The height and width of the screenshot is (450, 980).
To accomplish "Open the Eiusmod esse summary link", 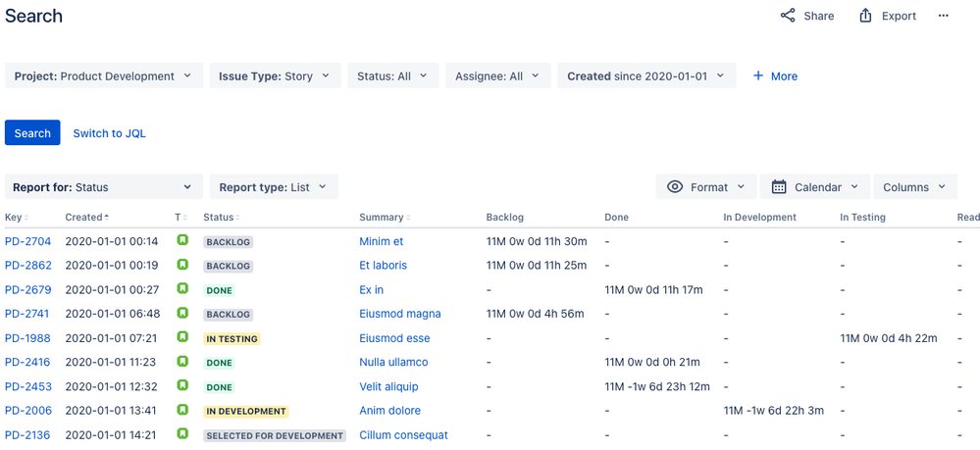I will 394,338.
